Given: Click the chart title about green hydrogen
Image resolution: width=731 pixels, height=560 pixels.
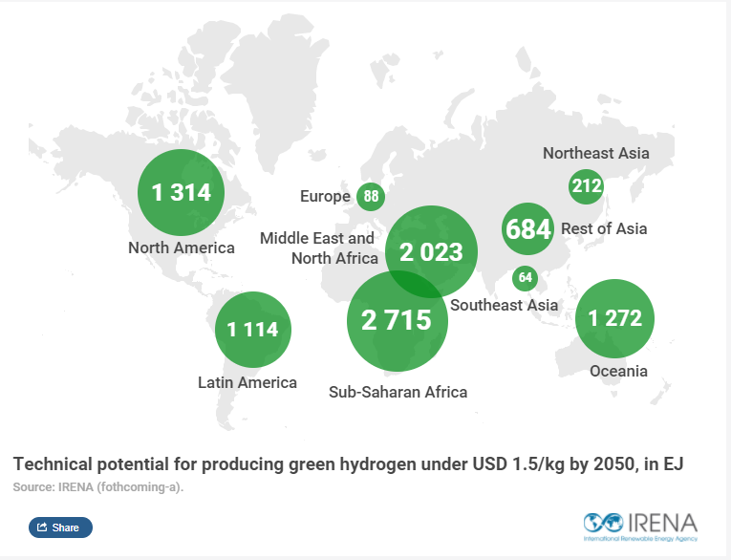Looking at the screenshot, I should click(348, 464).
